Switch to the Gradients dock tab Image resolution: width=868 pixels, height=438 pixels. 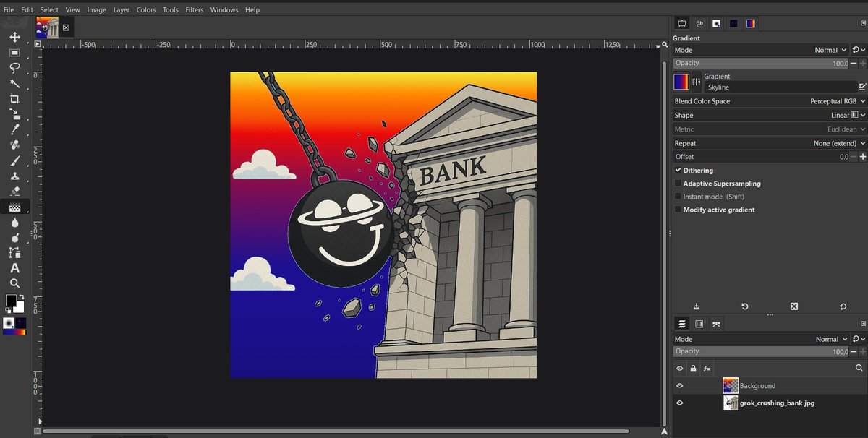pyautogui.click(x=751, y=23)
